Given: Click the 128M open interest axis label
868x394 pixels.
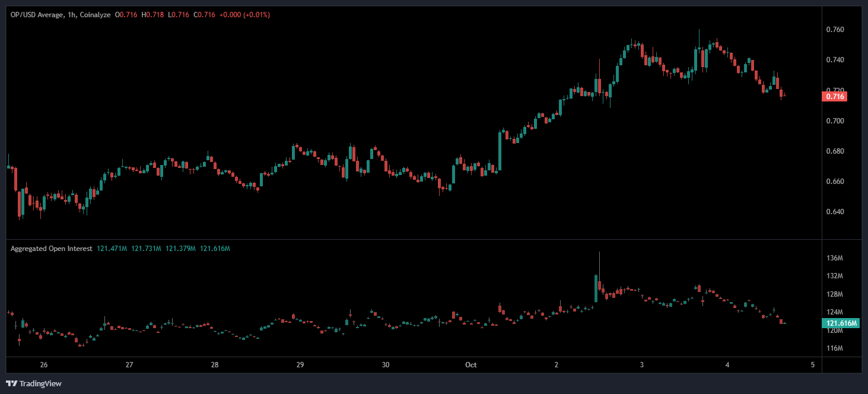Looking at the screenshot, I should tap(835, 294).
